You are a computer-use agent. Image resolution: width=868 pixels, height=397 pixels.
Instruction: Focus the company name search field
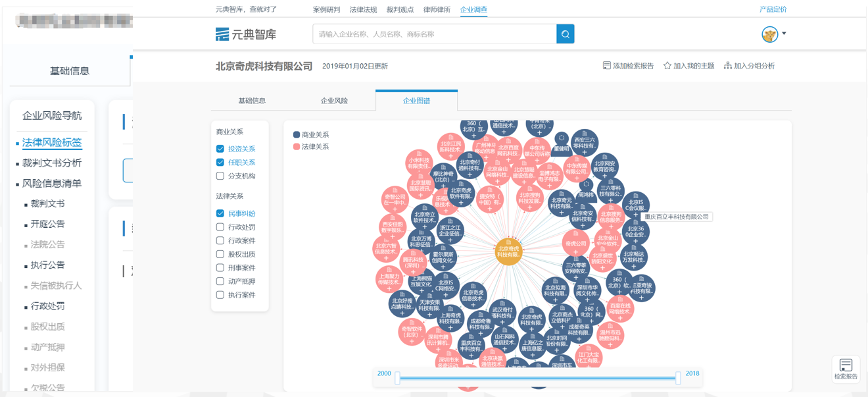coord(435,34)
